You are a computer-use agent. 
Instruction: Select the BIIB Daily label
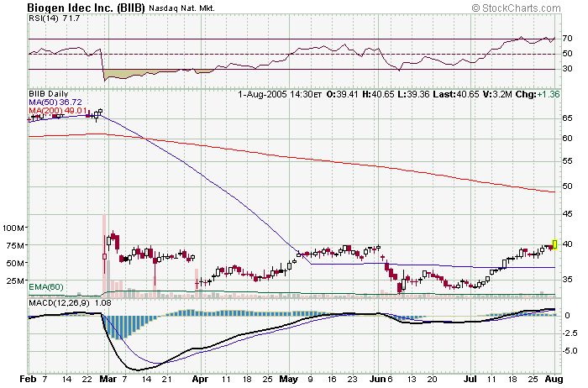click(49, 94)
